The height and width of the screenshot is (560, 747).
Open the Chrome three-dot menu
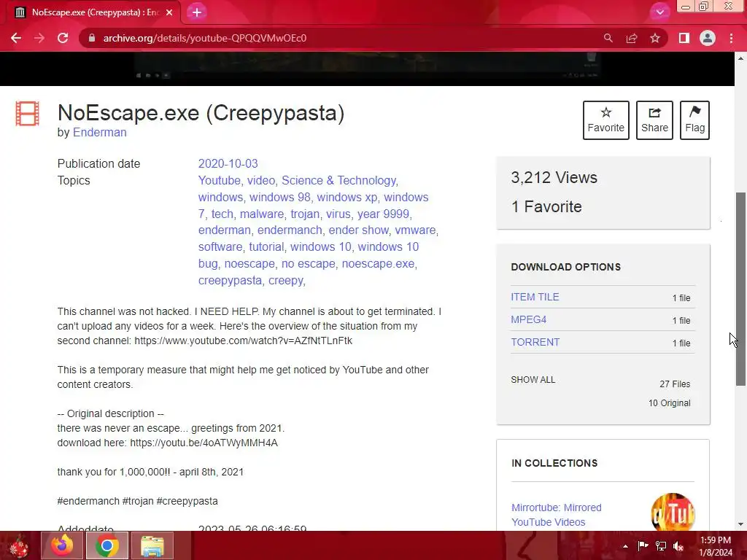[x=731, y=38]
